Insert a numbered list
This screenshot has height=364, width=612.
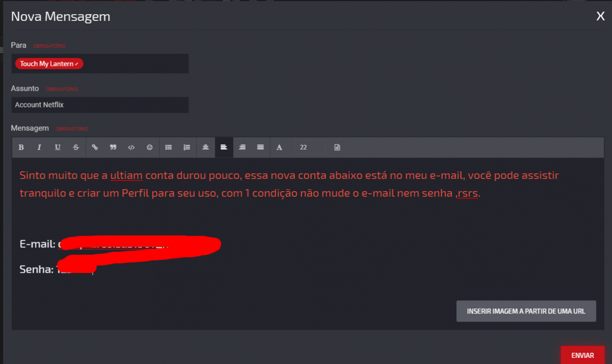point(187,147)
